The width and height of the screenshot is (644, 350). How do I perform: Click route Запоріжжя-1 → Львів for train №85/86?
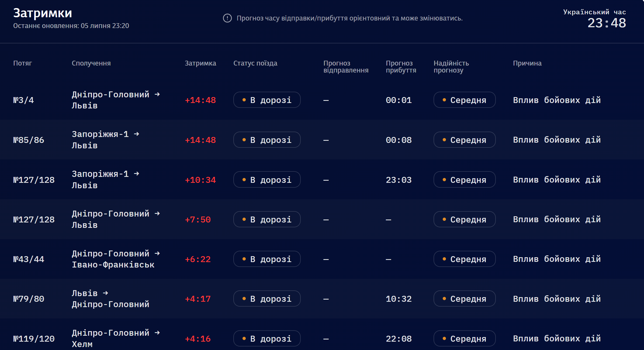[105, 140]
